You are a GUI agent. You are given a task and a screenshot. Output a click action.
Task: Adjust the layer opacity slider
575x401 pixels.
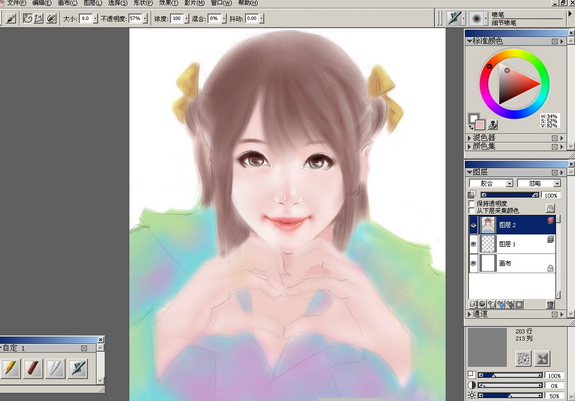point(509,195)
